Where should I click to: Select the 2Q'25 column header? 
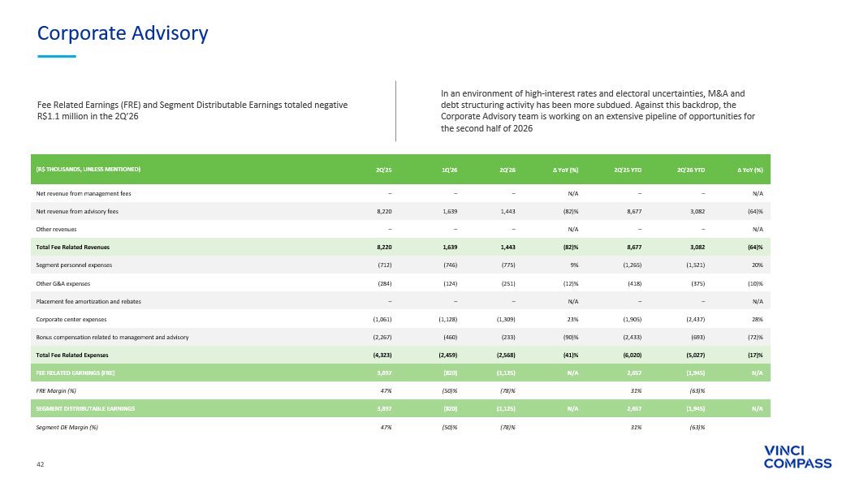click(x=383, y=170)
